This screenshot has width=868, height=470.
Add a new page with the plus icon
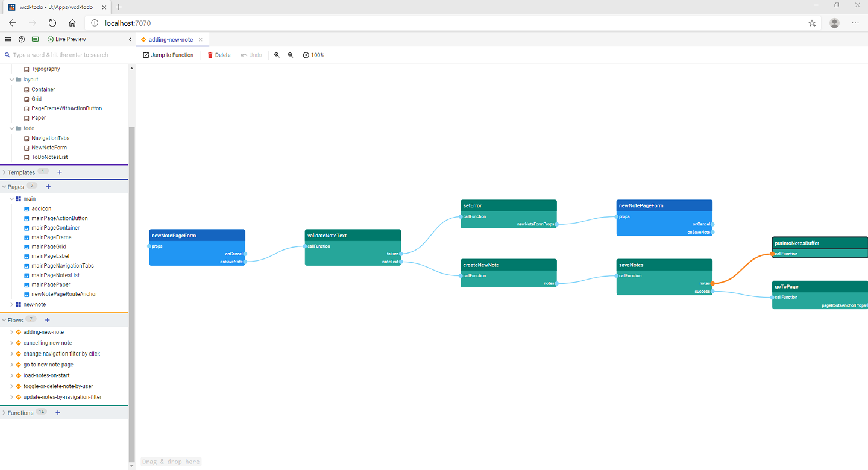coord(48,187)
